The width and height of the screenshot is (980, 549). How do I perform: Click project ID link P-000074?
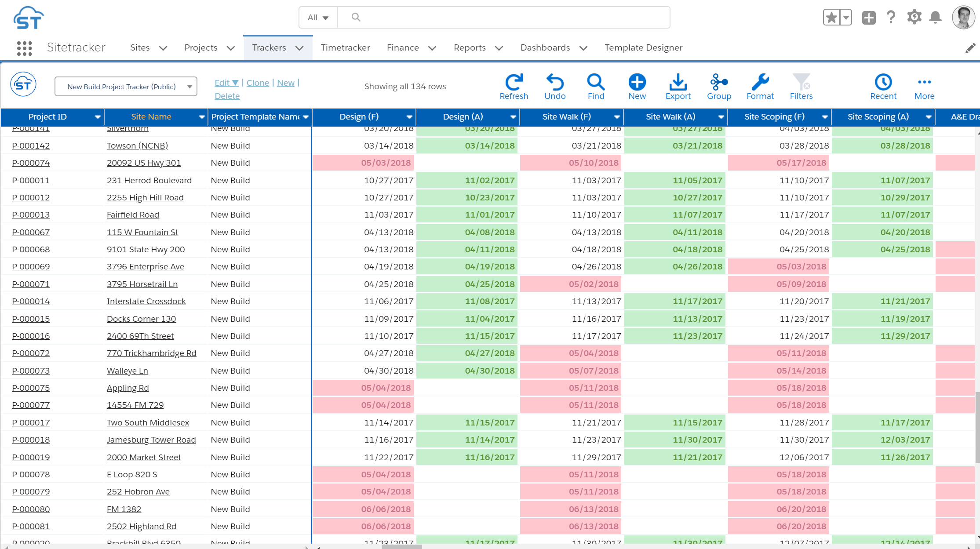pyautogui.click(x=31, y=162)
